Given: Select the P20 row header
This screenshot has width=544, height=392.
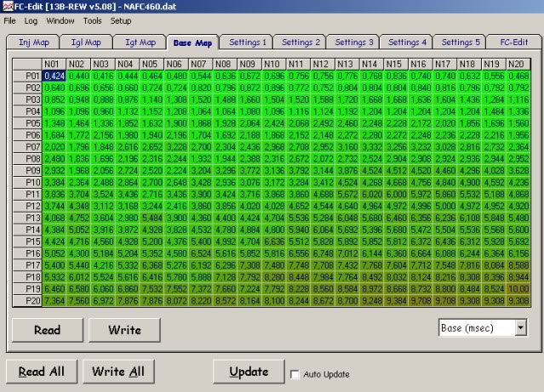Looking at the screenshot, I should pos(27,300).
